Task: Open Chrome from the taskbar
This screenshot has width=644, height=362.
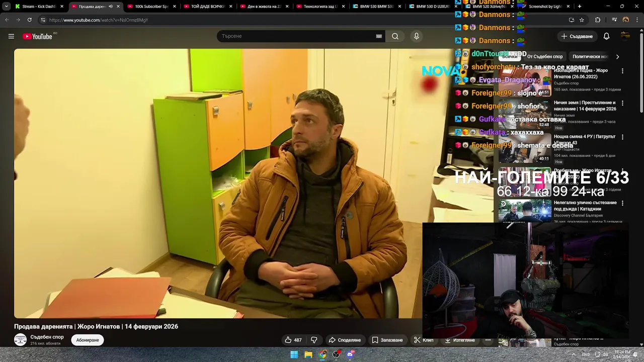Action: [323, 354]
